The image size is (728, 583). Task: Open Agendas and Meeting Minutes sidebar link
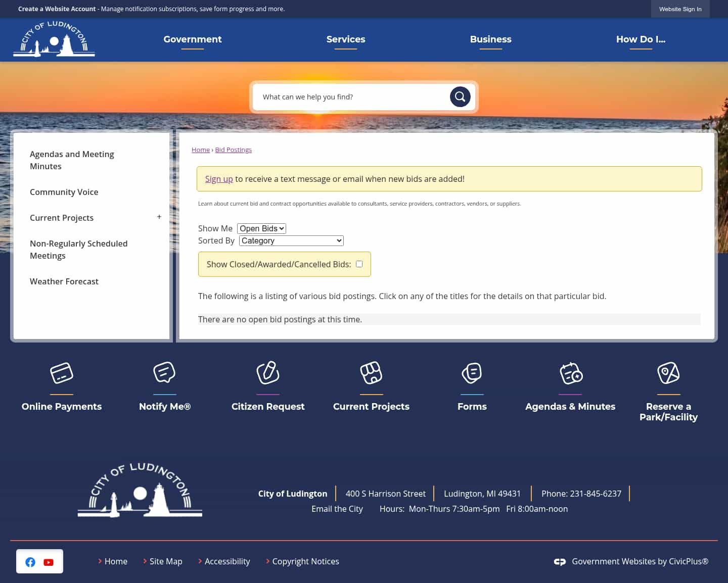pyautogui.click(x=72, y=160)
